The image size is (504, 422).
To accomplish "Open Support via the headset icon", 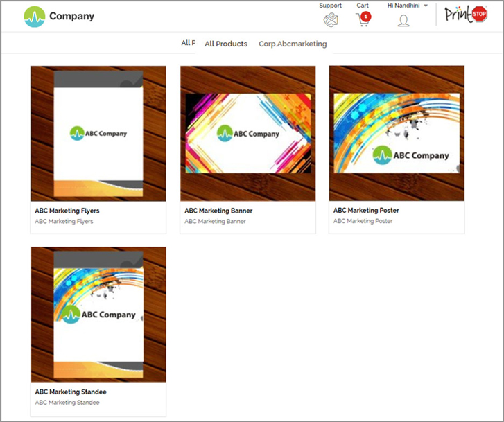I will (x=330, y=20).
